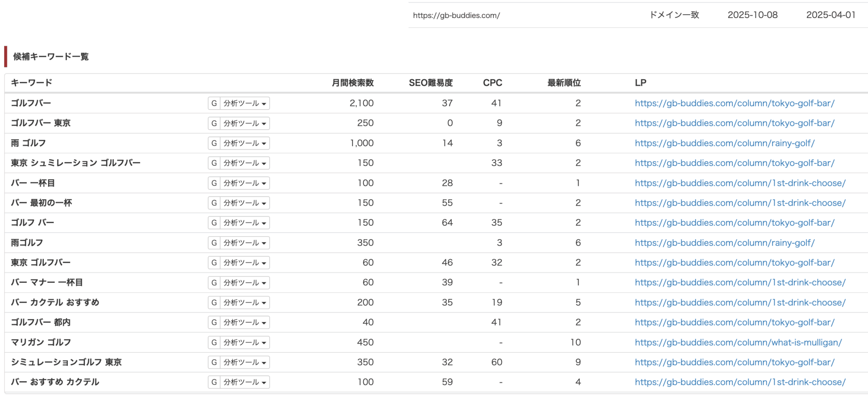868x395 pixels.
Task: Click the G icon in the 雨 ゴルフ row
Action: pos(214,143)
